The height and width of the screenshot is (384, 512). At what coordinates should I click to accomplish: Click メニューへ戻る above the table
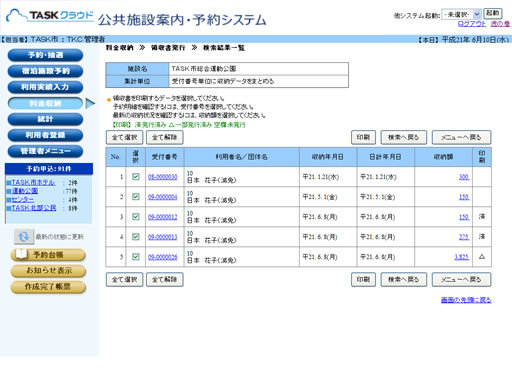[461, 137]
